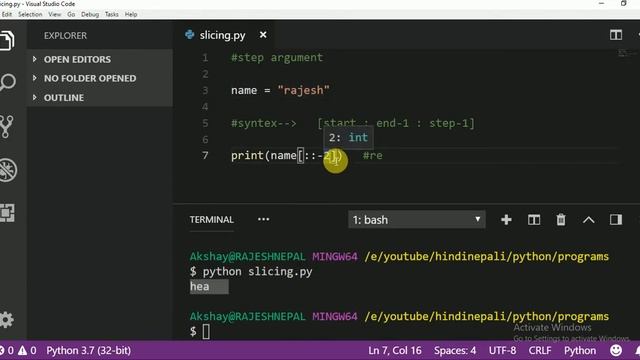Click line number 7 in gutter
This screenshot has width=640, height=360.
point(205,156)
